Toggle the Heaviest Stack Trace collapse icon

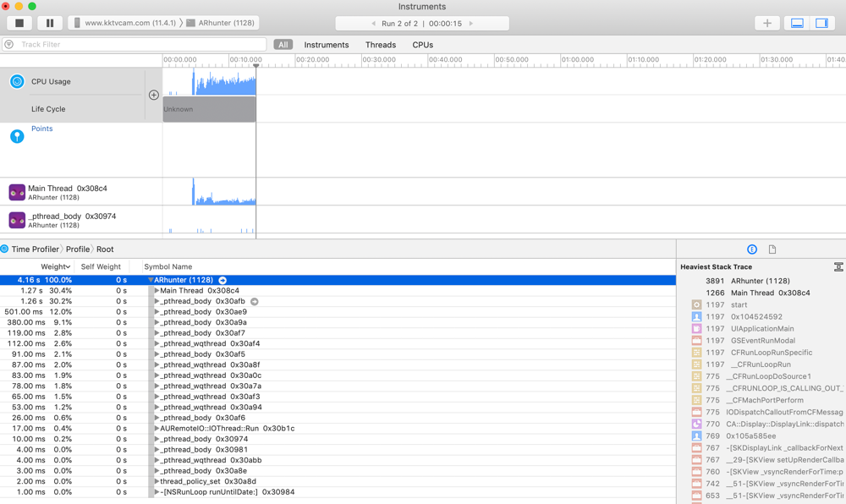[x=838, y=267]
